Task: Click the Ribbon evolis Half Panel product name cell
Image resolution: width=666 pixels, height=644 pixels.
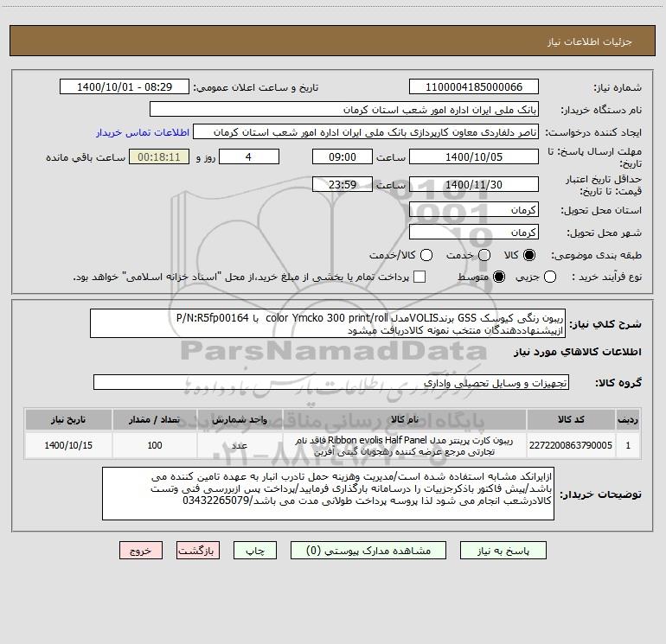Action: pos(405,446)
